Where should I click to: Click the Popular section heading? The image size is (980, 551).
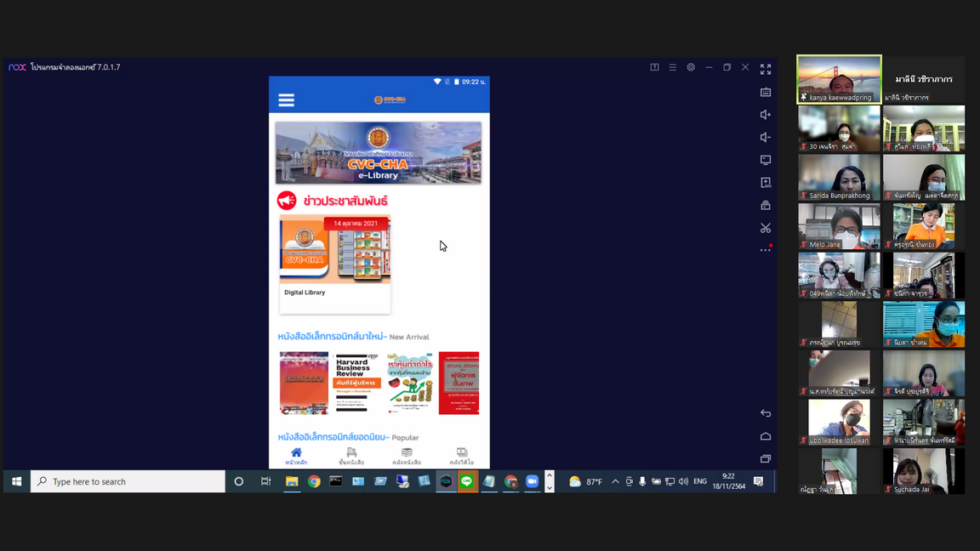348,437
